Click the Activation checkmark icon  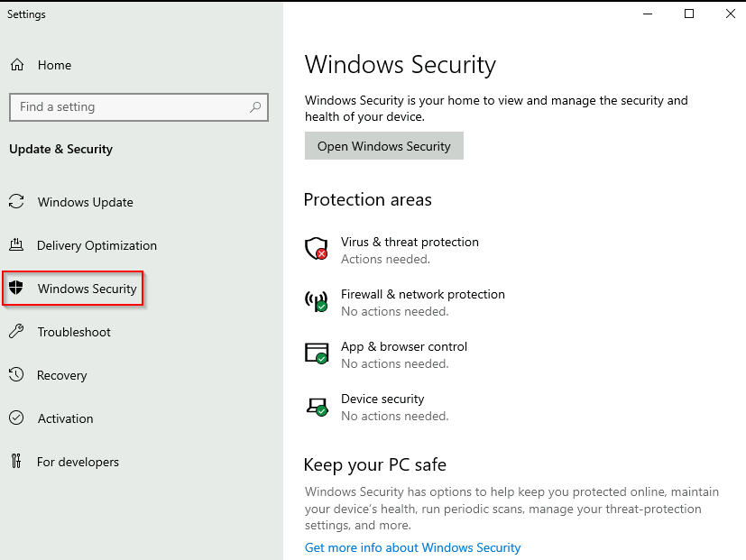[x=16, y=418]
